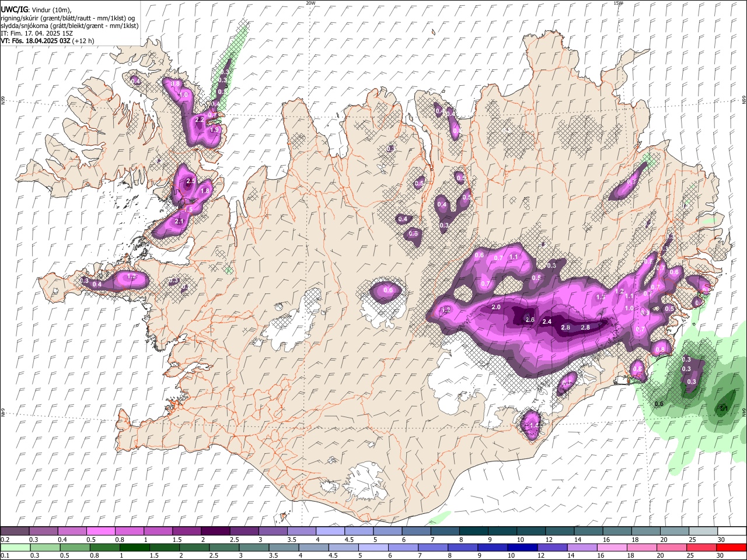
Task: Click the 0.2 tick label in top legend row
Action: click(5, 540)
